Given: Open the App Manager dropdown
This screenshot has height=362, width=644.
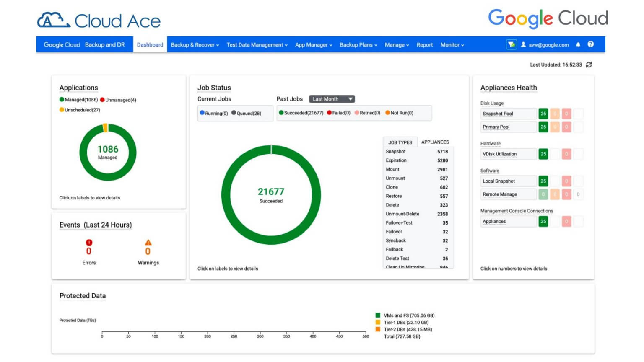Looking at the screenshot, I should coord(313,44).
